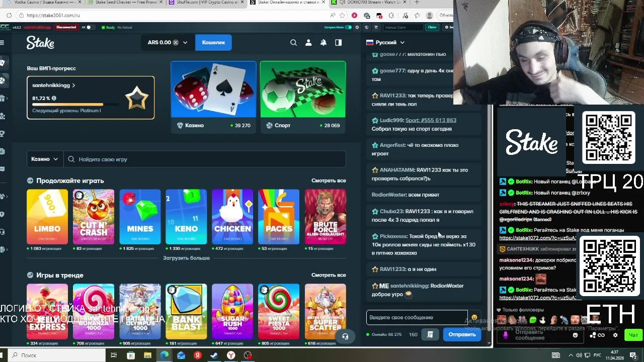Focus the Введите свое сообщение chat input

[417, 317]
